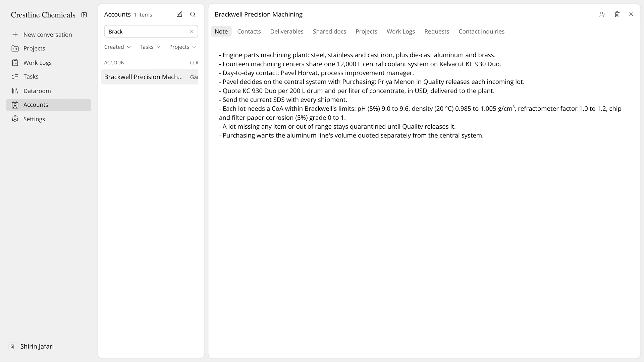The height and width of the screenshot is (362, 644).
Task: Click the plus icon for New conversation
Action: coord(15,35)
